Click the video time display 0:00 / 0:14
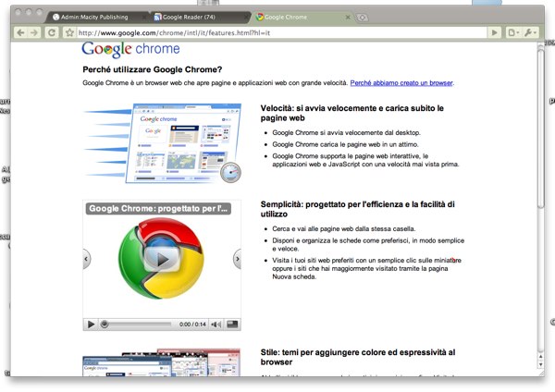Viewport: 555px width, 392px height. coord(192,325)
